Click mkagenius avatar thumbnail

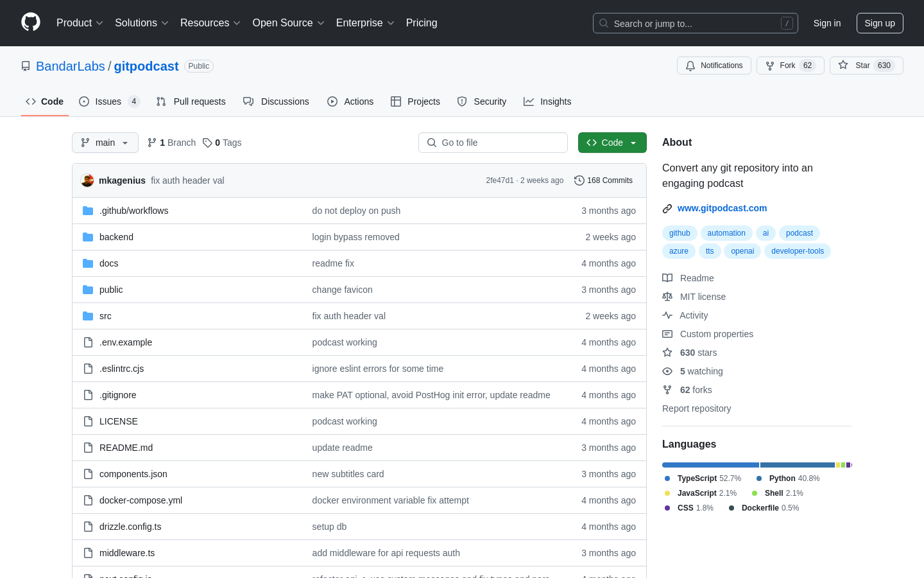tap(88, 180)
